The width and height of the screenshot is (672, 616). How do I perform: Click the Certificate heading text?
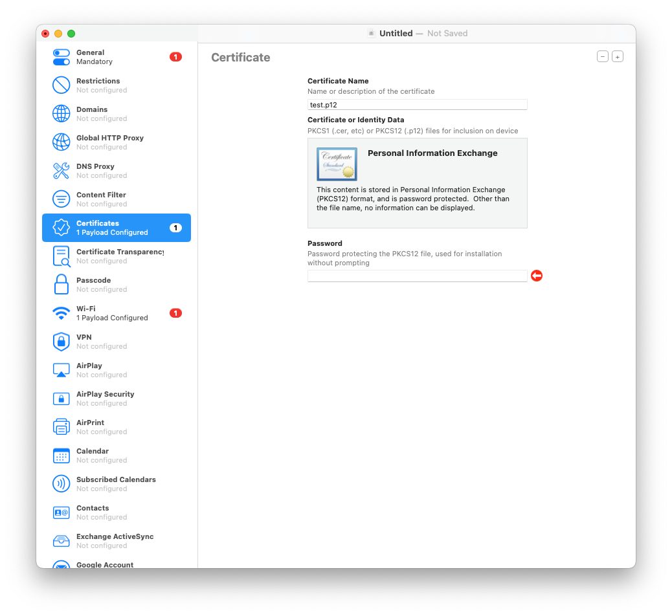[x=241, y=58]
